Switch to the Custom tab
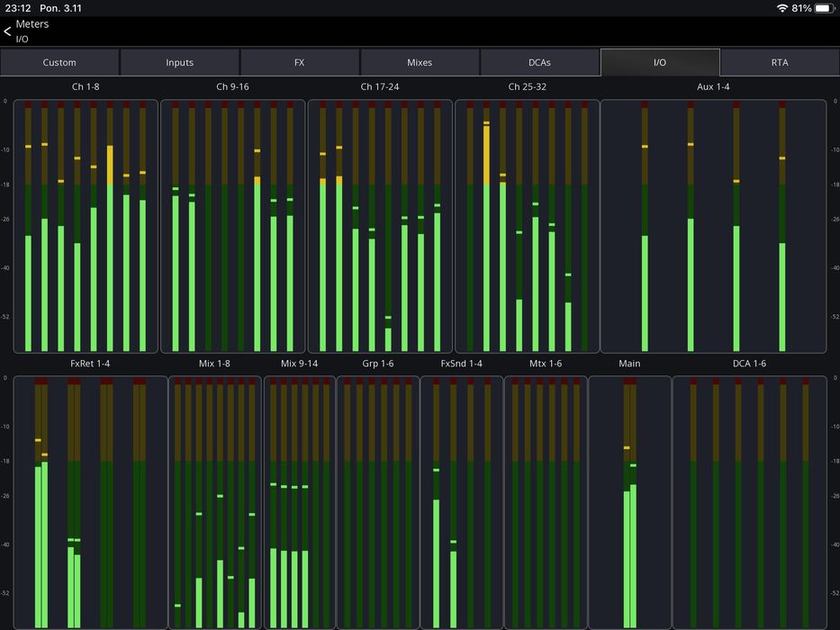 point(59,63)
